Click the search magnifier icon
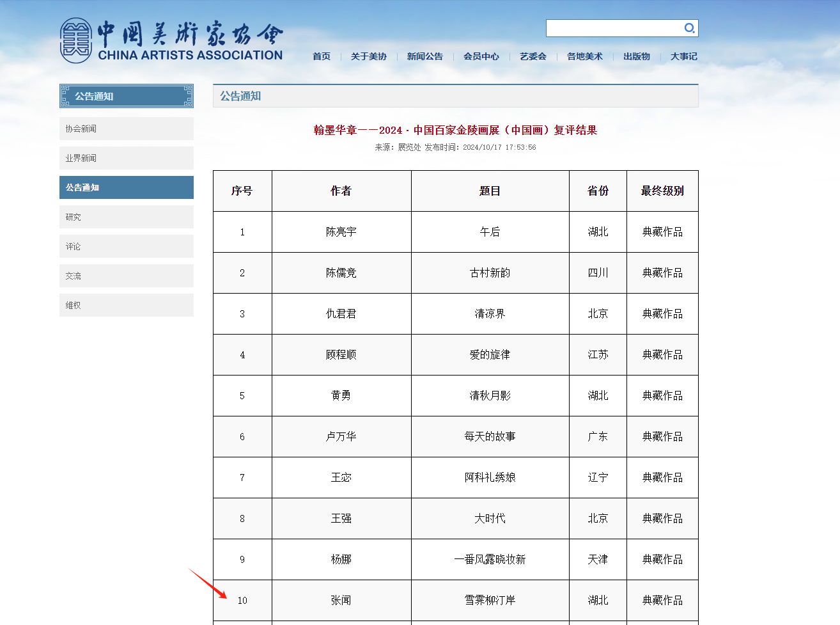 click(689, 28)
